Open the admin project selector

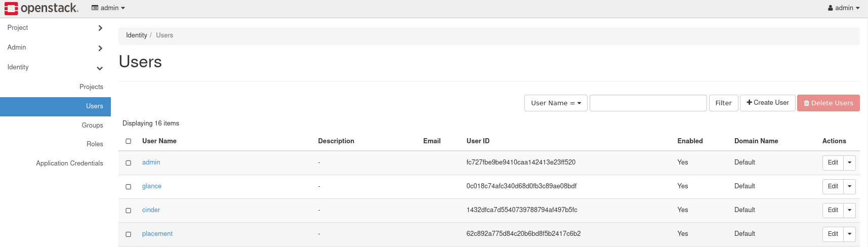click(x=108, y=8)
